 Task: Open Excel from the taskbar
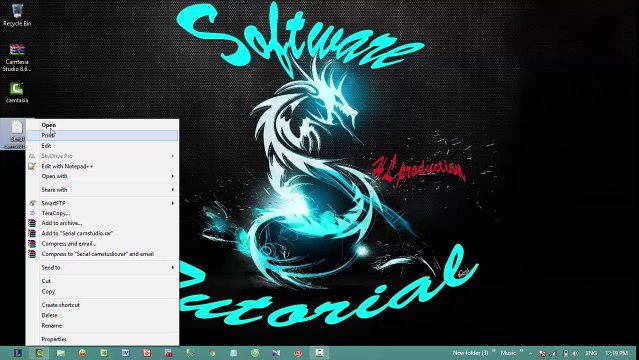104,353
